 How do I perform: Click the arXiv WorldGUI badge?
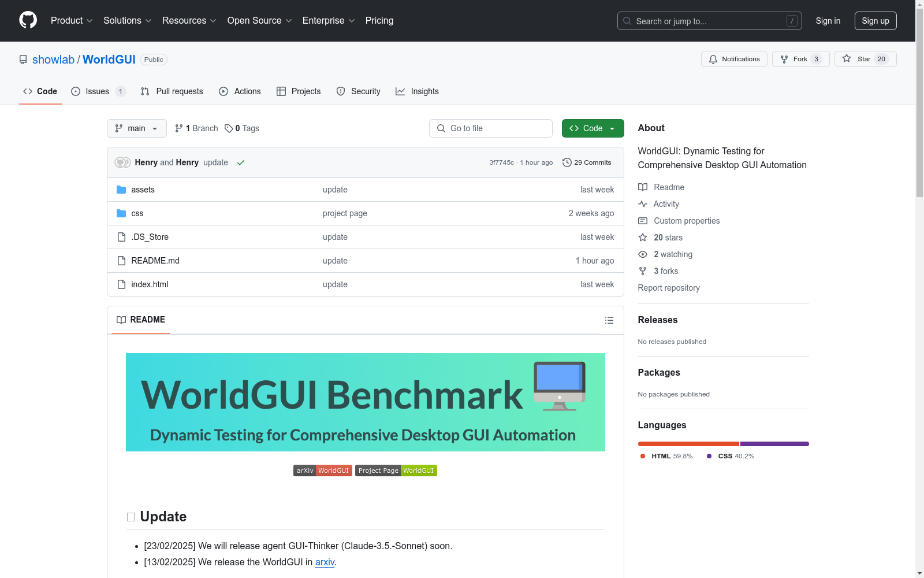[323, 470]
